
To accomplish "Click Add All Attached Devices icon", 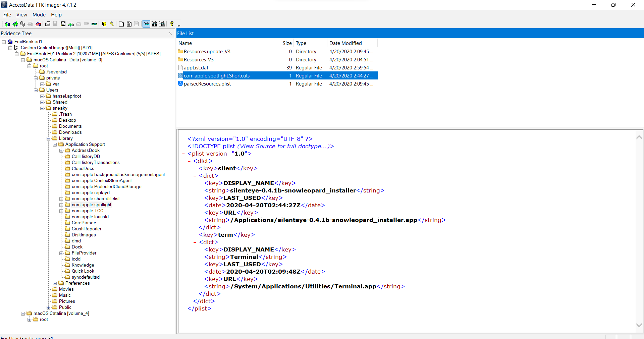I will pos(15,24).
